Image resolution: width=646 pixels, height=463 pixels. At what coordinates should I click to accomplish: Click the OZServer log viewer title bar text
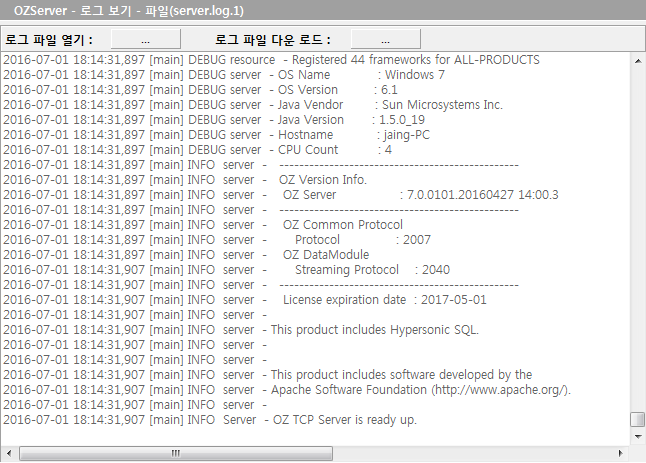coord(129,10)
